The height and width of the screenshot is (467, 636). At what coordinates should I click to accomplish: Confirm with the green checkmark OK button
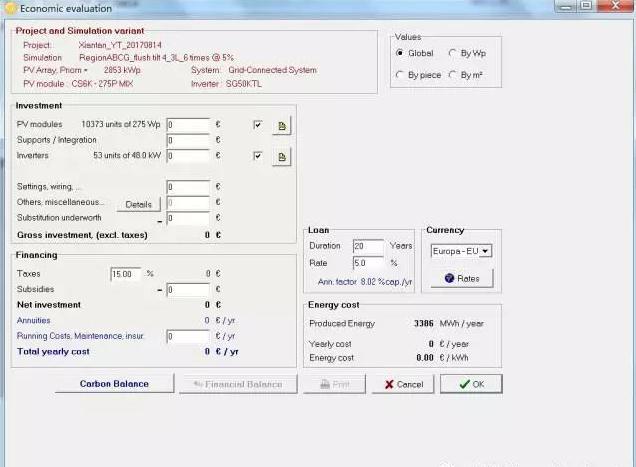tap(470, 384)
